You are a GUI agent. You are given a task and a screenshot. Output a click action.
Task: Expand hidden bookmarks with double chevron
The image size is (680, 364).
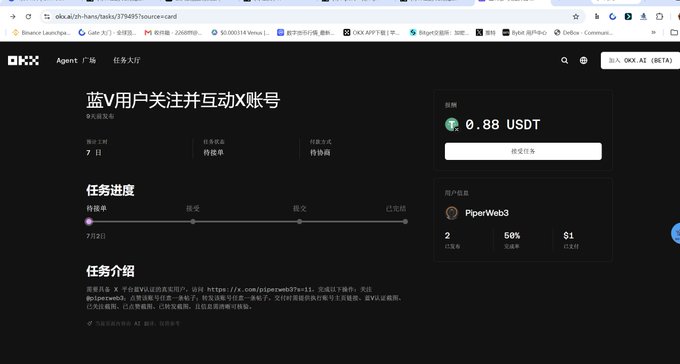point(653,33)
